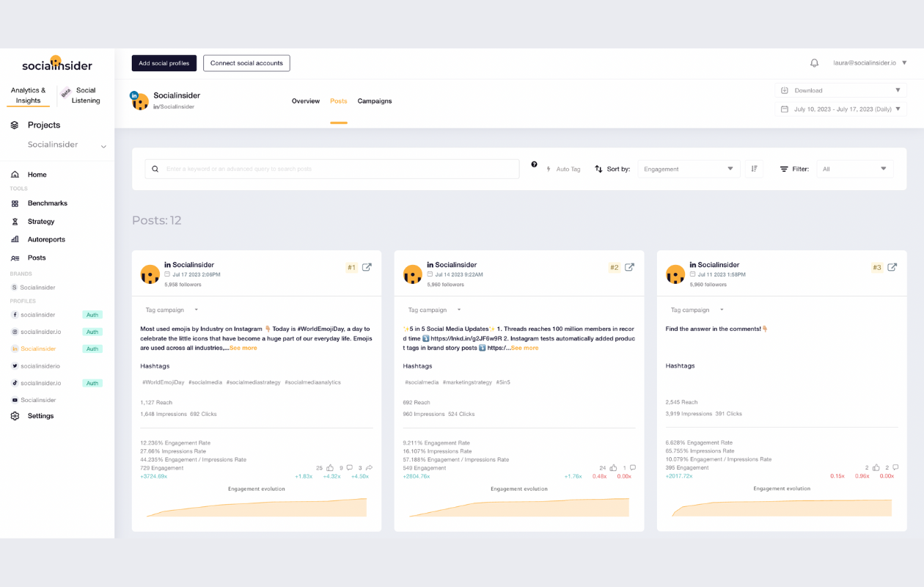This screenshot has height=587, width=924.
Task: Click the Projects layers icon
Action: [x=15, y=125]
